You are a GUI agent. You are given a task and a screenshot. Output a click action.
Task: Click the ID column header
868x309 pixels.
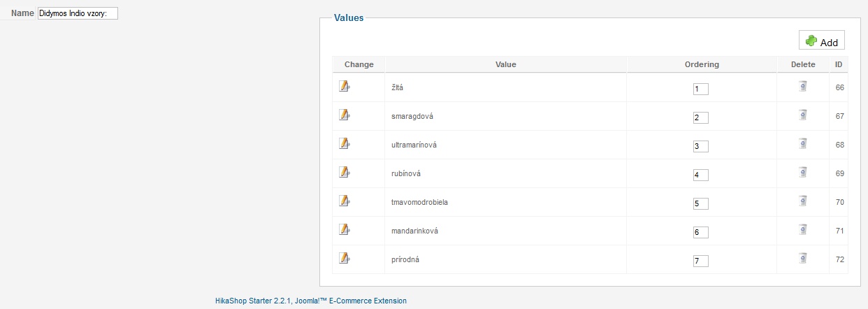tap(839, 64)
